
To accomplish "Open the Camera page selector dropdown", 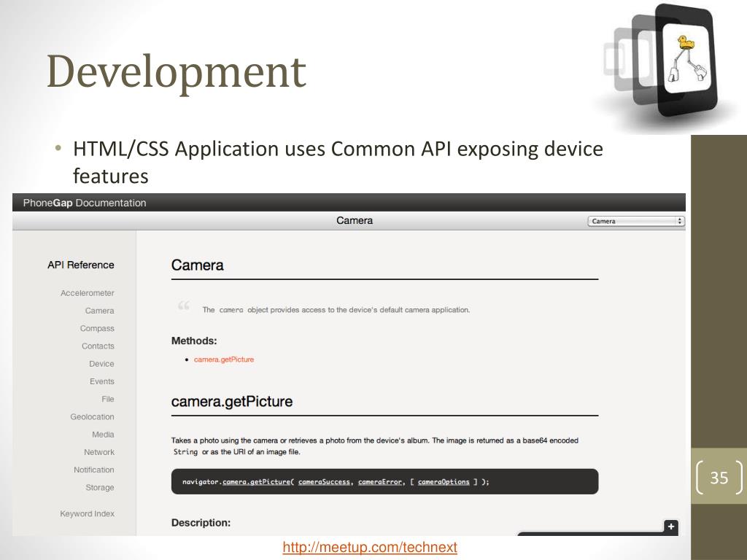I will pos(636,221).
